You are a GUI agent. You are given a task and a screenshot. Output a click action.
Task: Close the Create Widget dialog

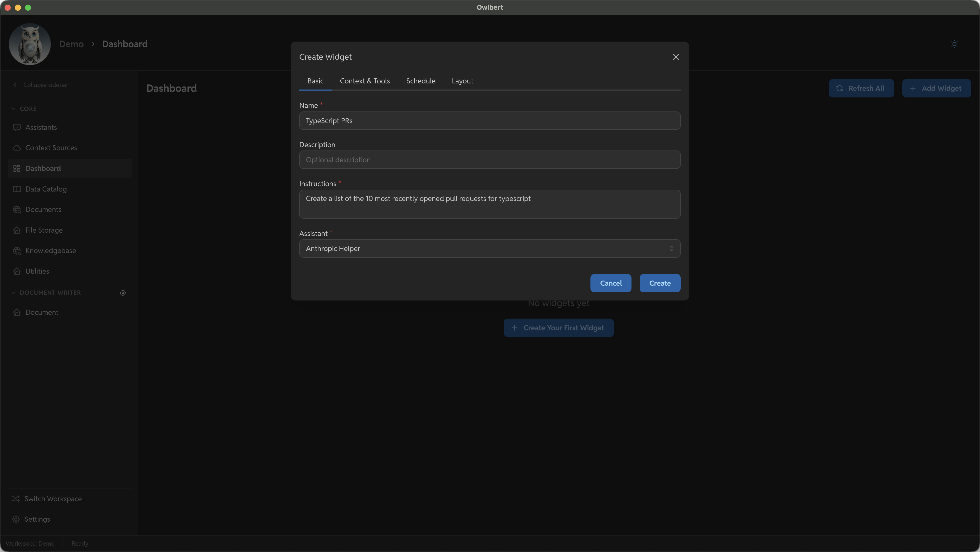676,57
